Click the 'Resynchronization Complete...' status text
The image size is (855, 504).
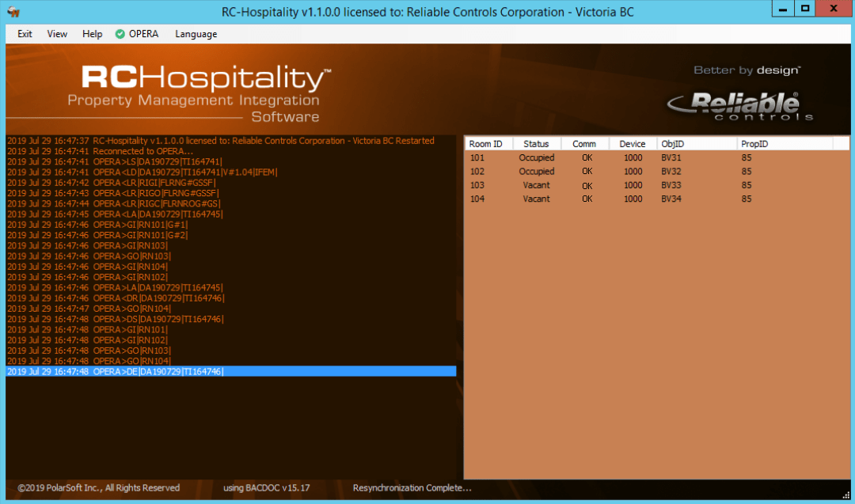412,487
